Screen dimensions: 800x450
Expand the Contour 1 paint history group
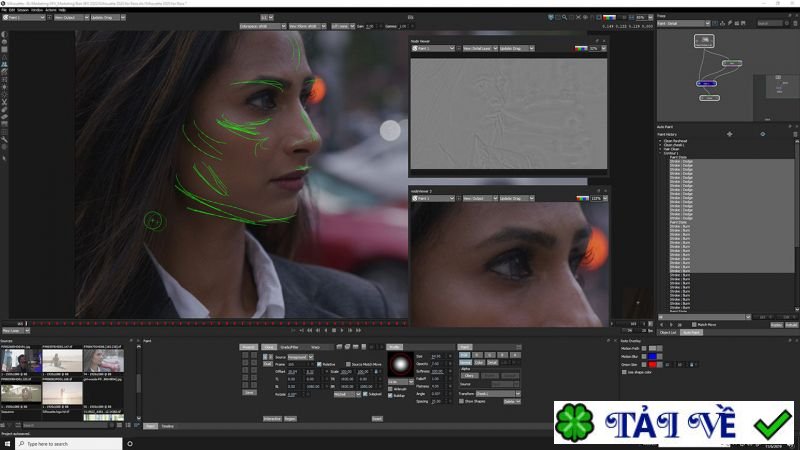pyautogui.click(x=660, y=152)
